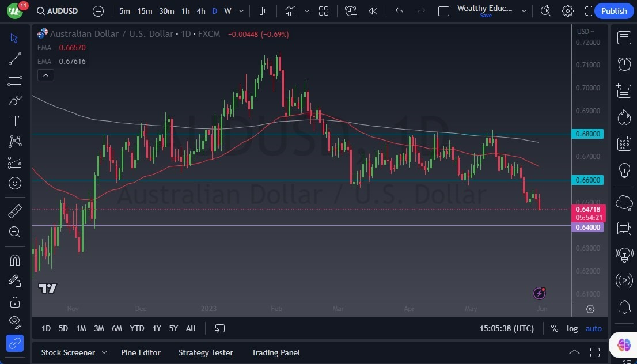Click the Save link under the layout name
637x364 pixels.
tap(486, 16)
